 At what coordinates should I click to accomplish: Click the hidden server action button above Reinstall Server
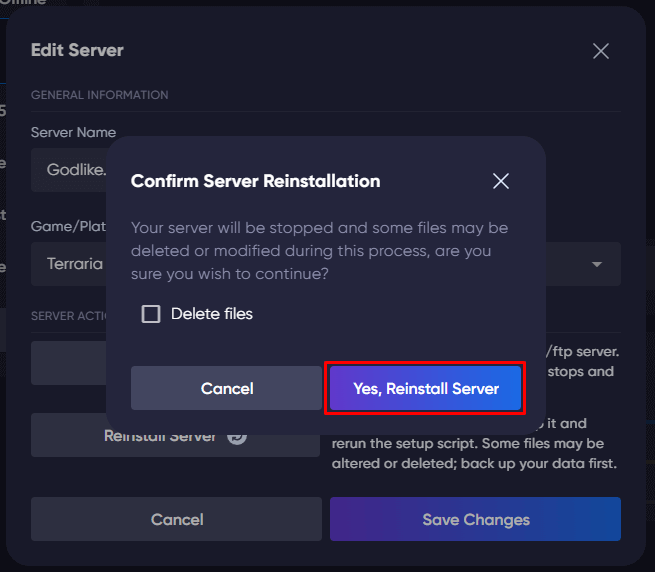pos(68,362)
